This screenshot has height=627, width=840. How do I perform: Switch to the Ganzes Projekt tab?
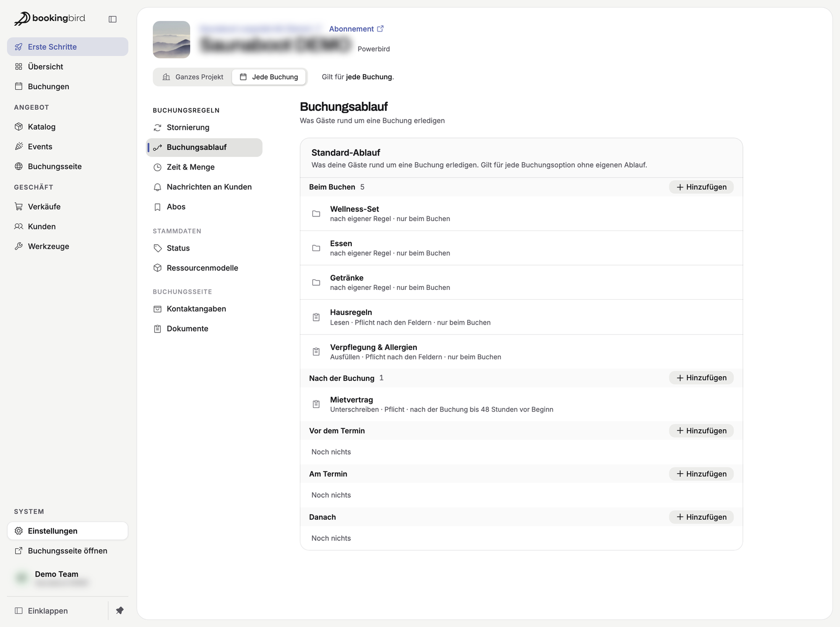[x=193, y=77]
